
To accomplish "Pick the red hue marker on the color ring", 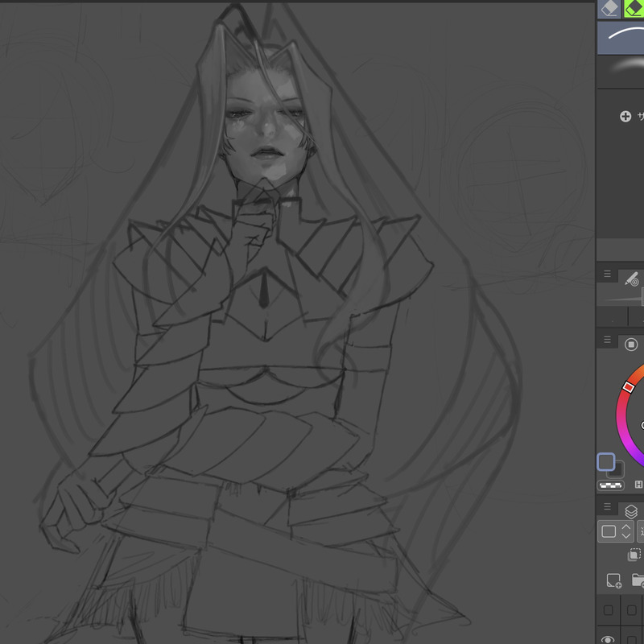I will pos(629,387).
